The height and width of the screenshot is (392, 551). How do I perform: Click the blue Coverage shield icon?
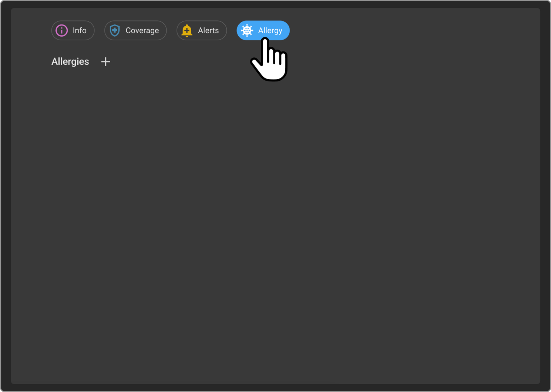coord(115,30)
